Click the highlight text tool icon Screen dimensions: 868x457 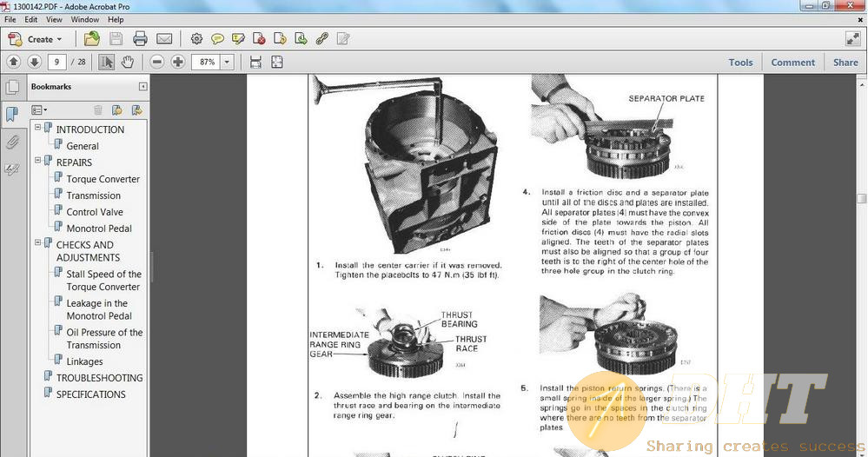(239, 39)
